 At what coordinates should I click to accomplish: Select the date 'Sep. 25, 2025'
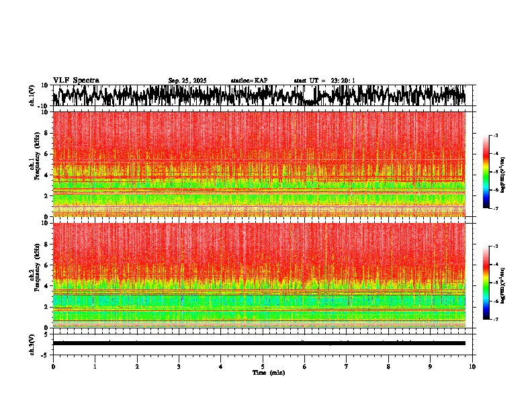click(187, 81)
